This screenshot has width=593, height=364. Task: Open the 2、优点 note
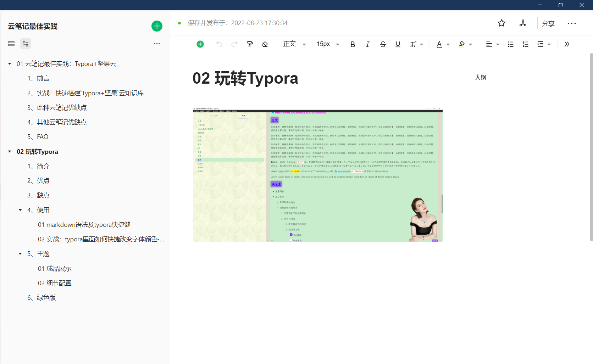click(x=38, y=181)
